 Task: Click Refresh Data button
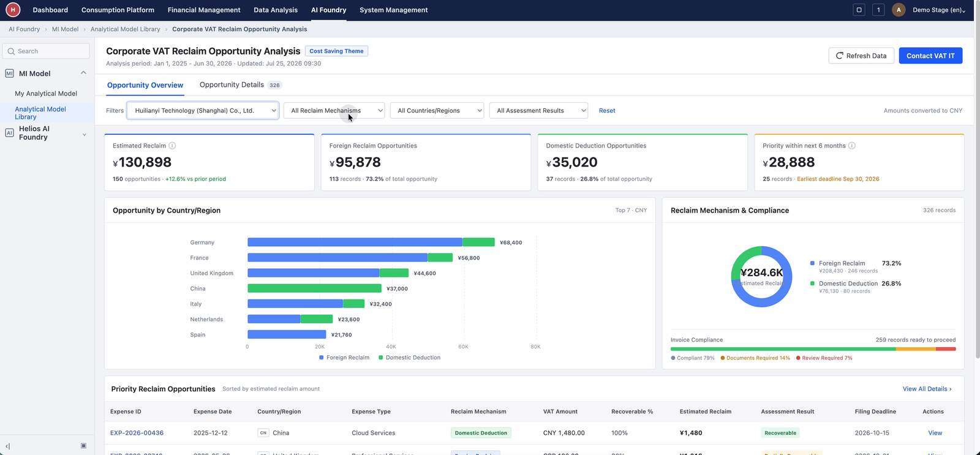861,56
